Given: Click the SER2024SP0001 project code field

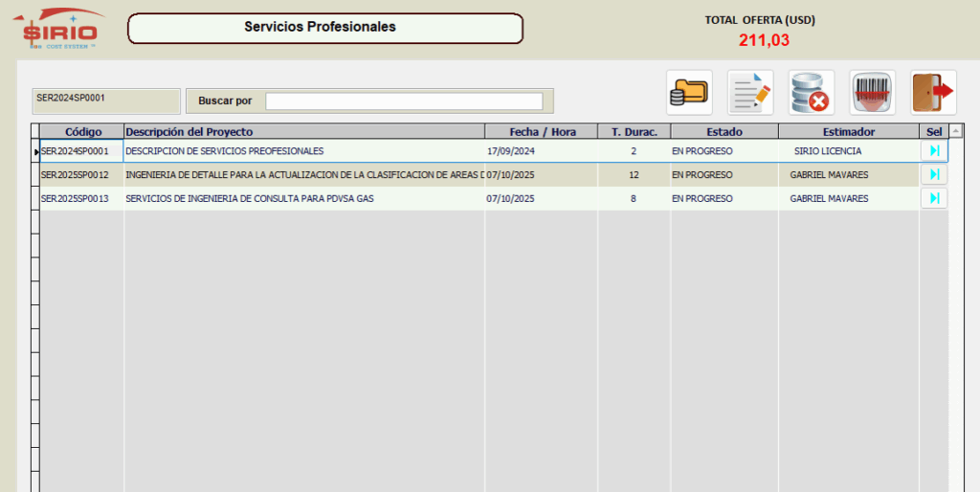Looking at the screenshot, I should [x=105, y=101].
